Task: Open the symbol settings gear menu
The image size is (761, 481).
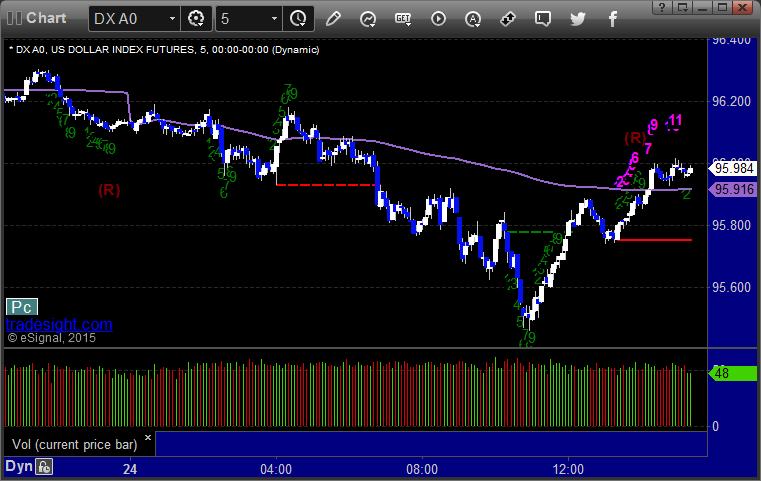Action: (196, 19)
